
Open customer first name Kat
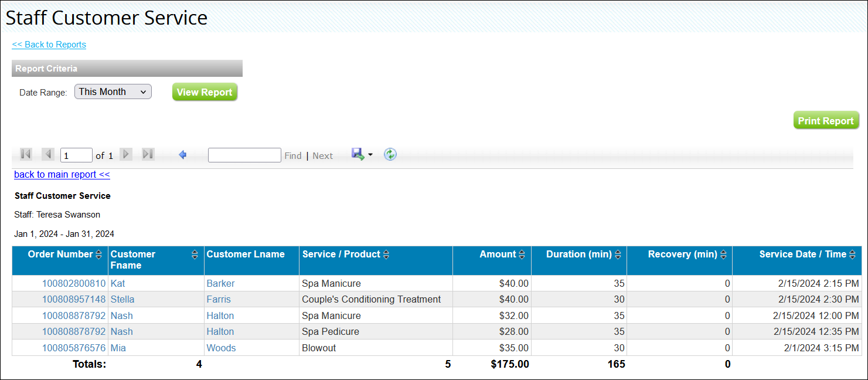point(118,283)
